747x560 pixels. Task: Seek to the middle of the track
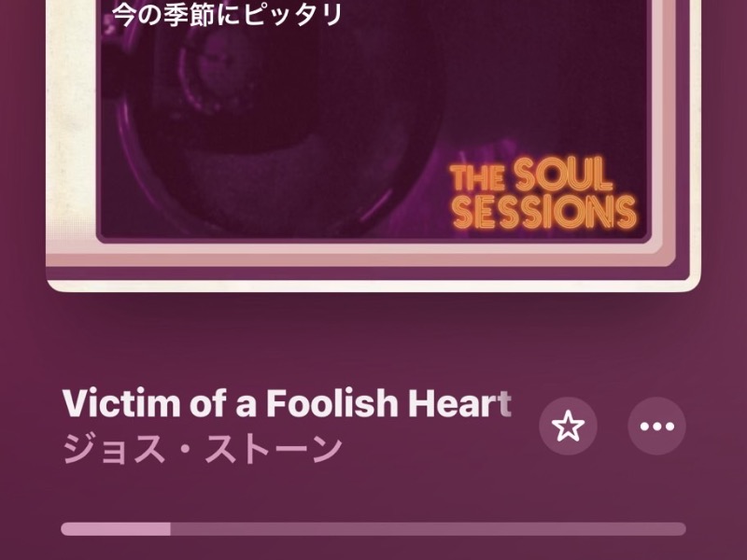[x=373, y=529]
